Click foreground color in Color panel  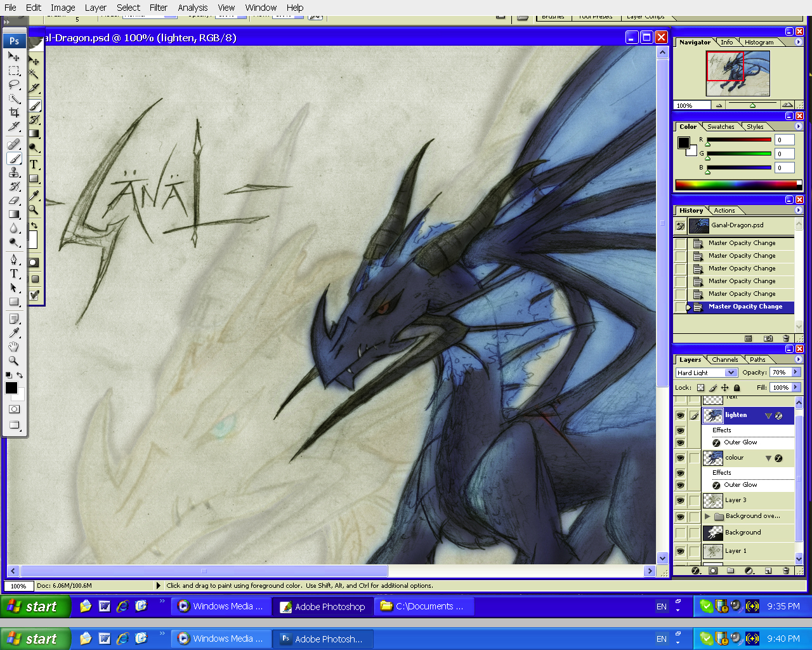pos(683,142)
